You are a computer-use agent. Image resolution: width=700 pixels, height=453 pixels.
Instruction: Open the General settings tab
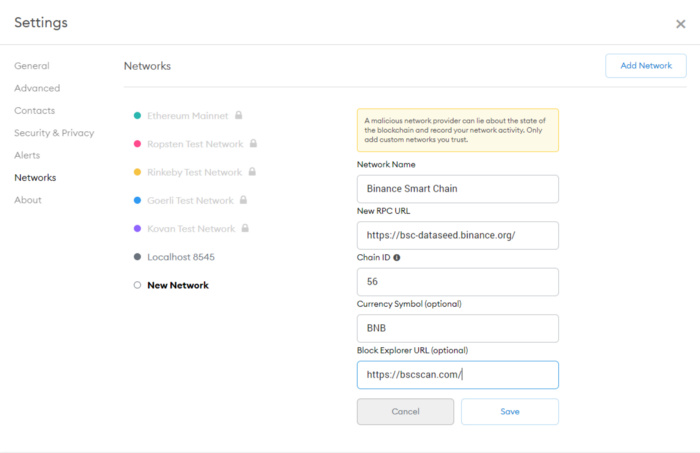(32, 66)
